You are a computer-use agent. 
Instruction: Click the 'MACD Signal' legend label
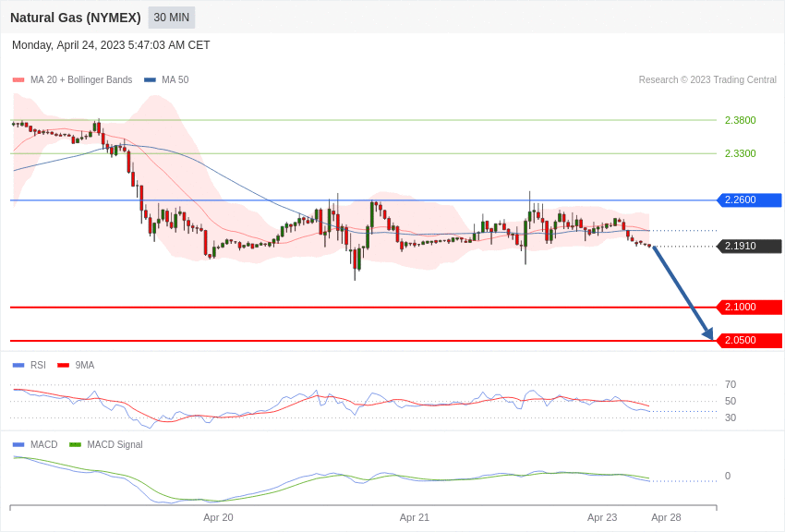115,444
